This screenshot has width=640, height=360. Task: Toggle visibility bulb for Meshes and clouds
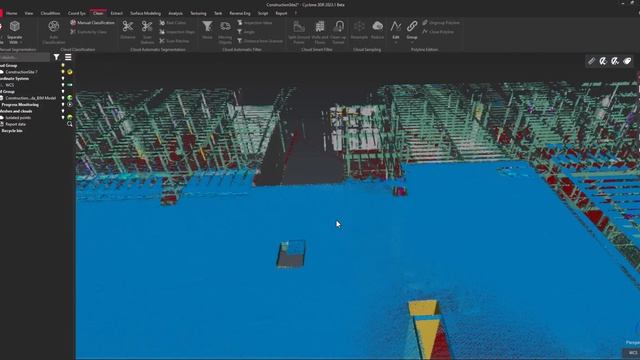(x=63, y=111)
